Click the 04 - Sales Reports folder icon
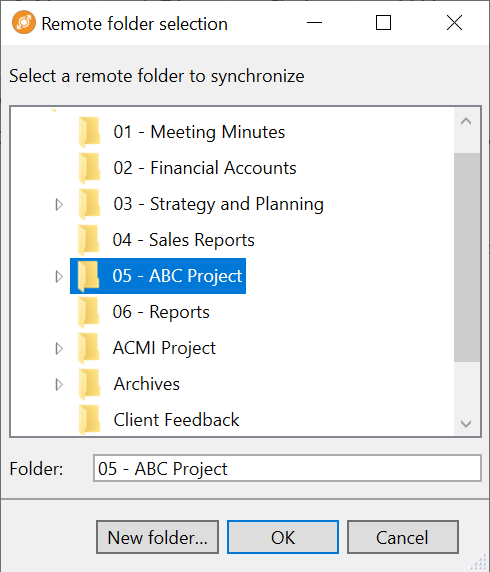 (x=89, y=240)
